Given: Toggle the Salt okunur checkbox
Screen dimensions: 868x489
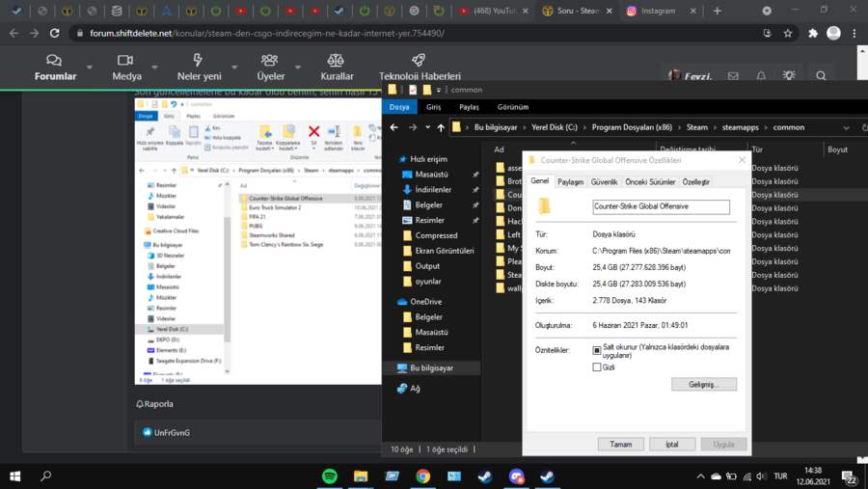Looking at the screenshot, I should (597, 351).
